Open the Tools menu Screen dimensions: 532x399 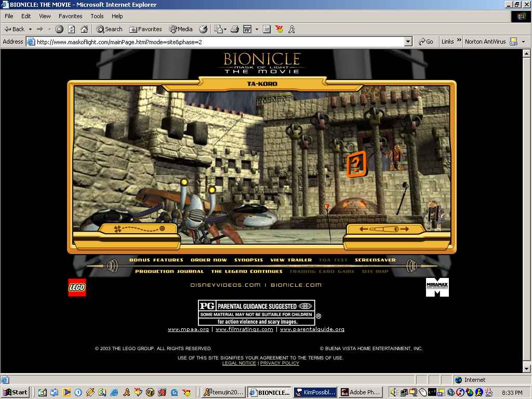[97, 16]
